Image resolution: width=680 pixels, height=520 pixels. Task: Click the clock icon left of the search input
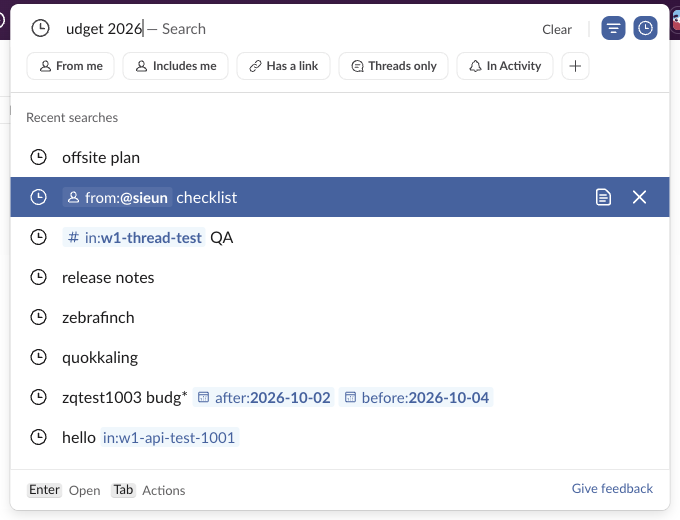point(40,29)
